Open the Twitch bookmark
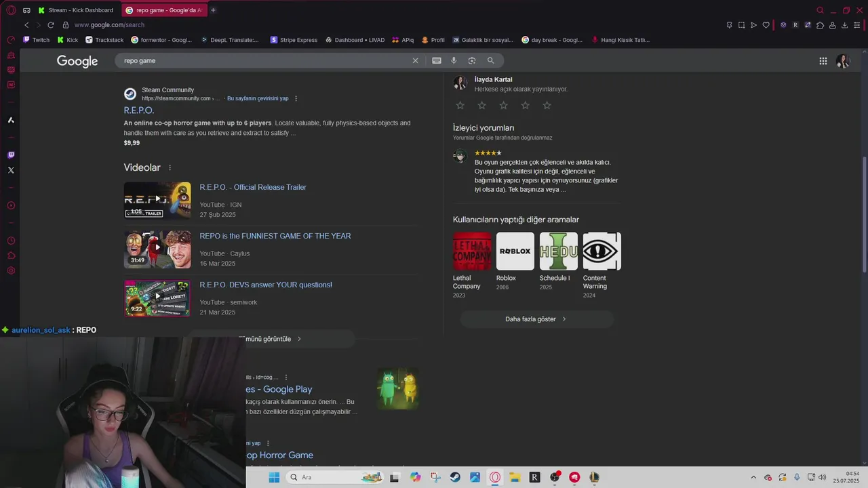Viewport: 868px width, 488px height. pos(37,40)
